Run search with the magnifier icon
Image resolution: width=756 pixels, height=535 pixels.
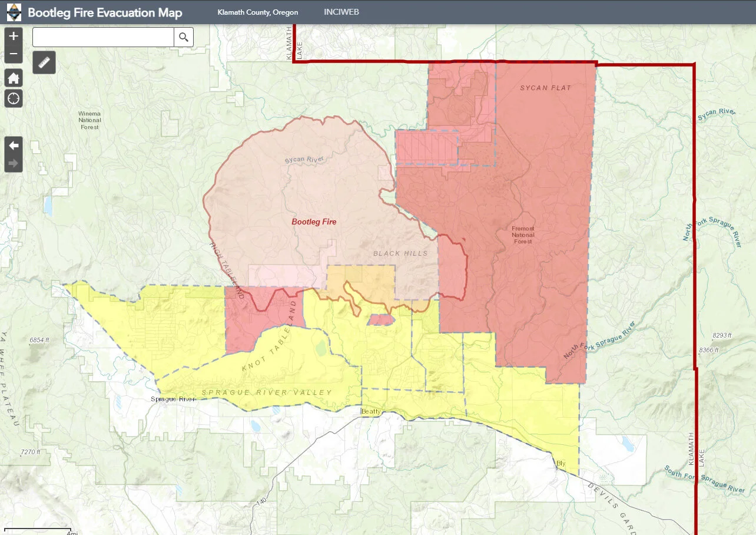(x=184, y=37)
